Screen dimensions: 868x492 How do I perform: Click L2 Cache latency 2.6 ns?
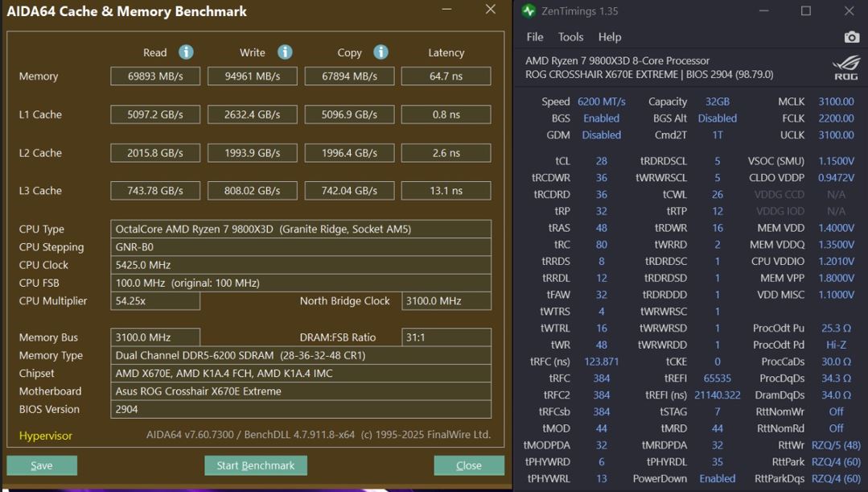point(446,153)
